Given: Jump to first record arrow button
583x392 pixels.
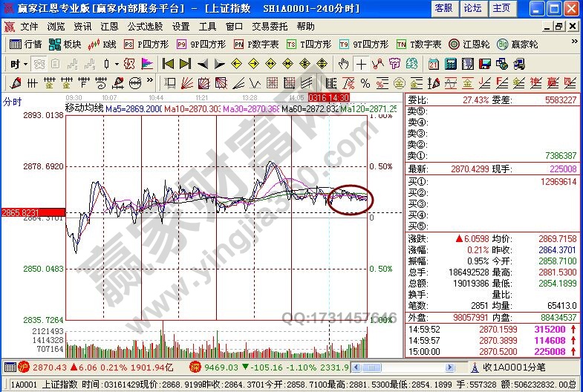Looking at the screenshot, I should (168, 64).
